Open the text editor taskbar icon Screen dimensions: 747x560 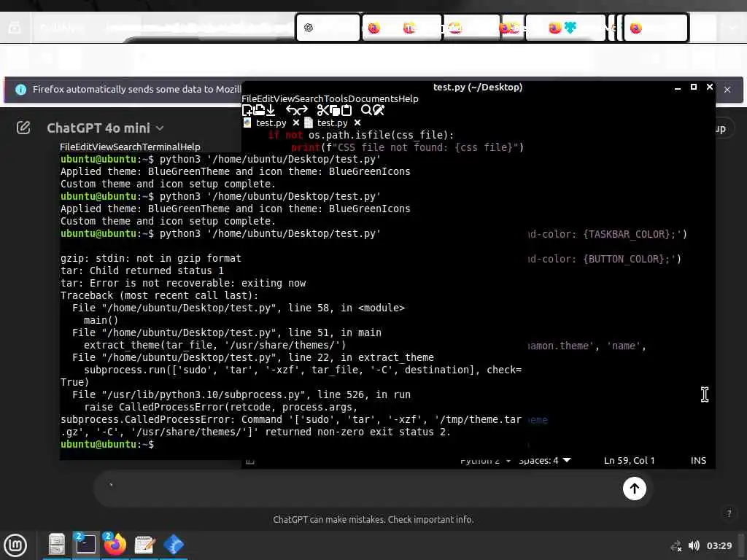[144, 544]
